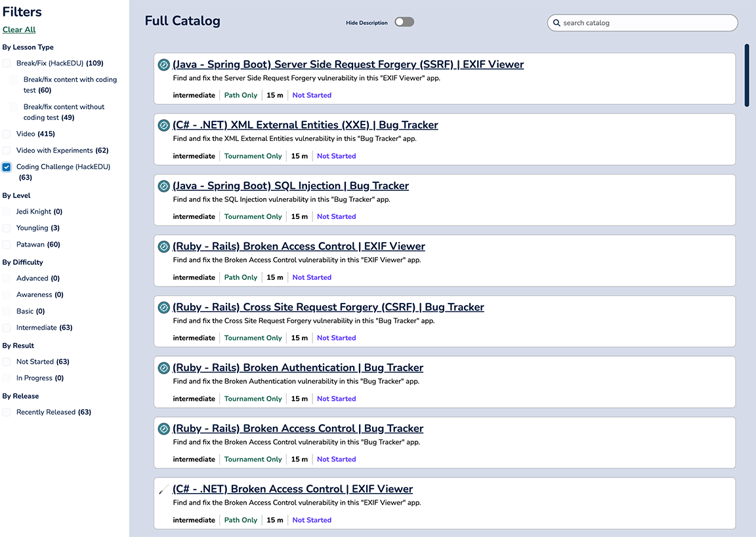Click the icon beside Java SQL Injection lesson
The height and width of the screenshot is (537, 756).
tap(164, 186)
